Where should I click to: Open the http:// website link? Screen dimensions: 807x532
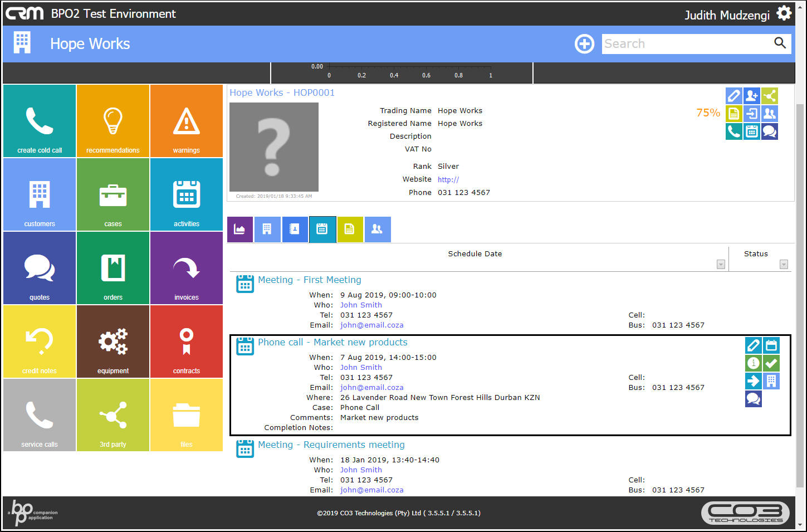448,179
